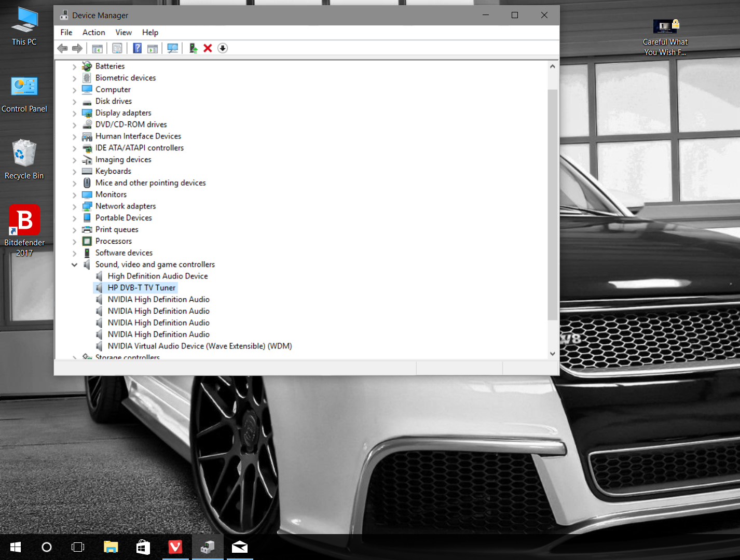
Task: Click the red X Uninstall device icon
Action: pyautogui.click(x=208, y=48)
